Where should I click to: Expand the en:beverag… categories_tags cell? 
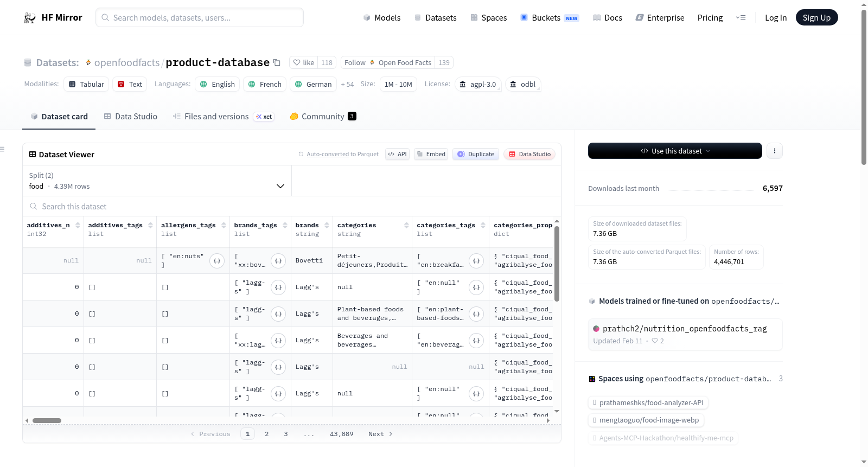point(476,341)
